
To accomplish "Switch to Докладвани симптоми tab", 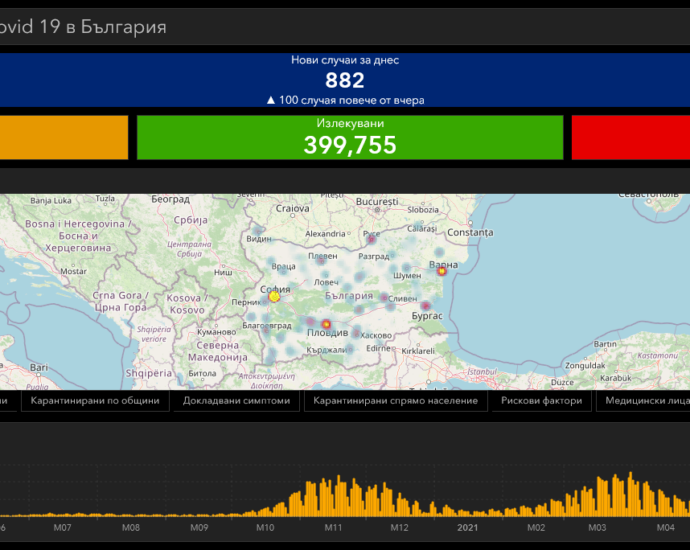I will (x=236, y=401).
